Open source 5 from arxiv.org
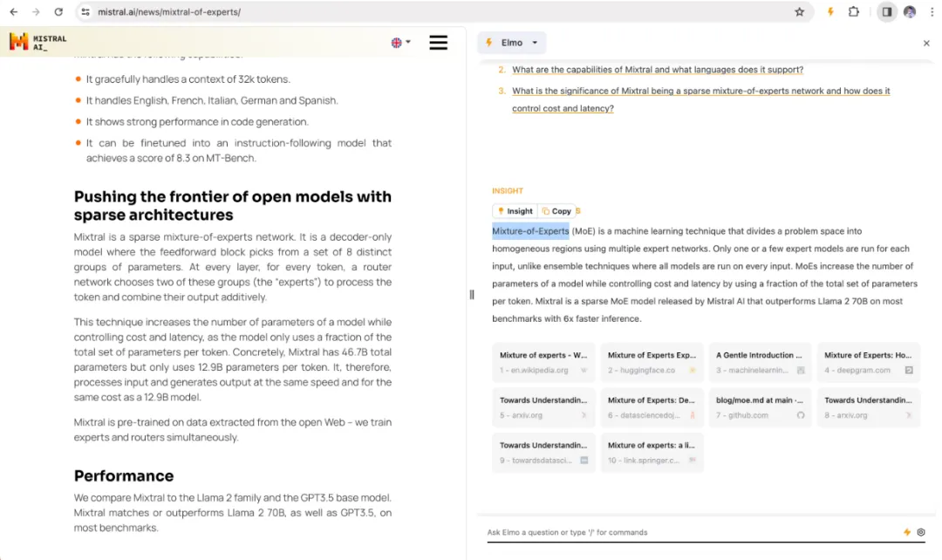 (x=543, y=407)
